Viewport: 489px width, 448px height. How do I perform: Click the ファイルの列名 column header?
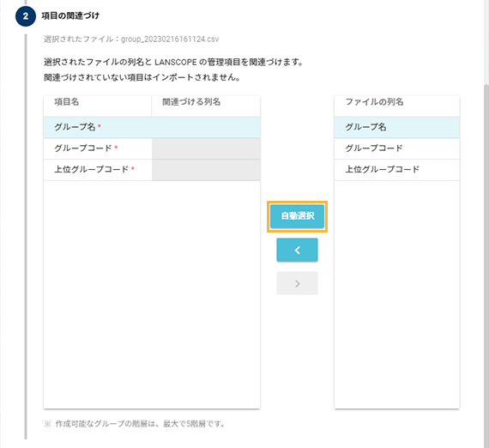[x=396, y=106]
